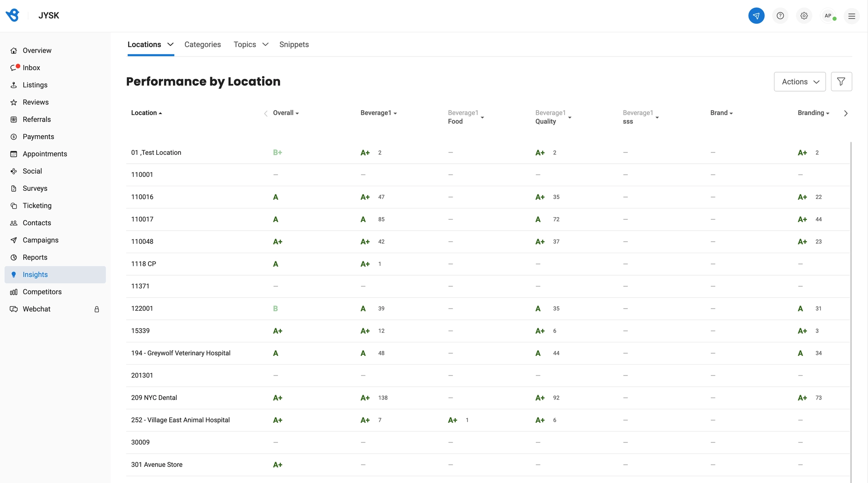The image size is (868, 483).
Task: Open the 301 Avenue Store location
Action: click(157, 465)
